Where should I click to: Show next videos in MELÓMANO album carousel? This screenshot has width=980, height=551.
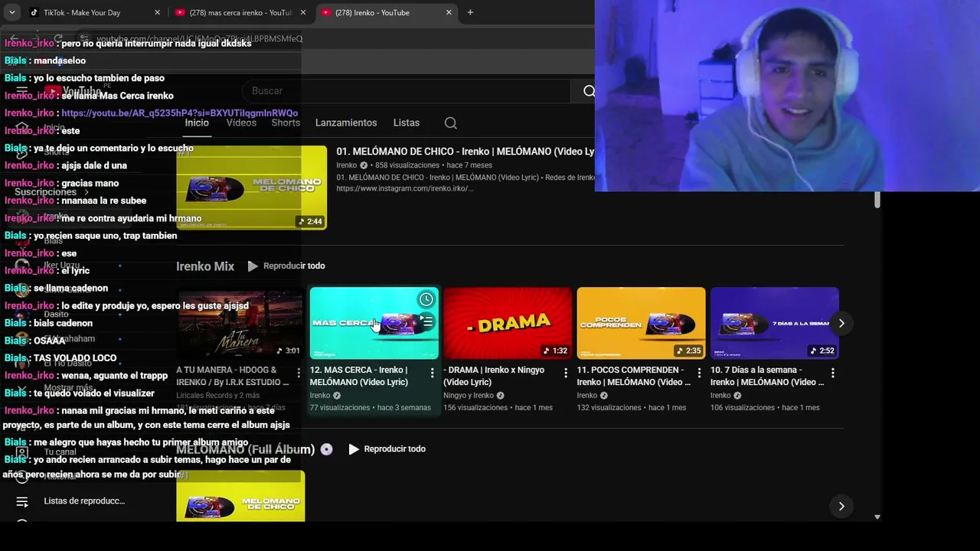click(x=841, y=506)
